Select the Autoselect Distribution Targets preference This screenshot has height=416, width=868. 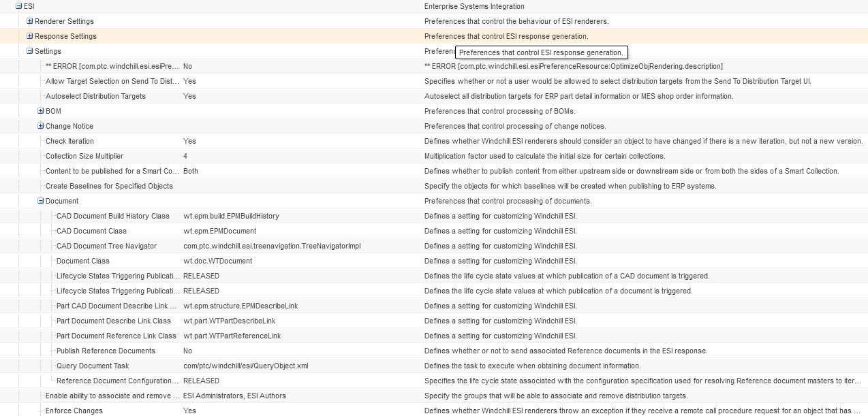pyautogui.click(x=94, y=96)
